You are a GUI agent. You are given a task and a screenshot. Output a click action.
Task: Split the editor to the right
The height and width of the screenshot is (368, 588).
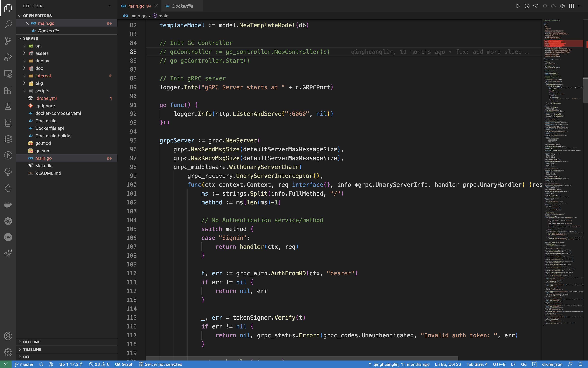[x=571, y=6]
